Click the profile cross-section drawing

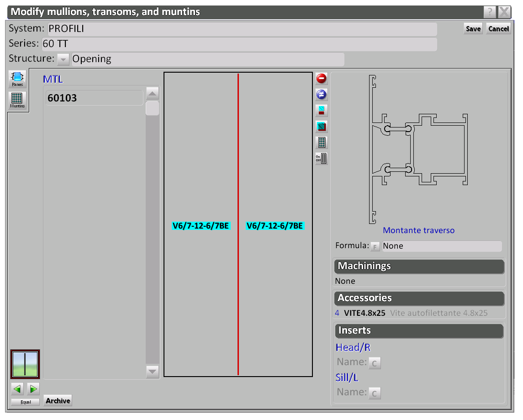pos(418,149)
